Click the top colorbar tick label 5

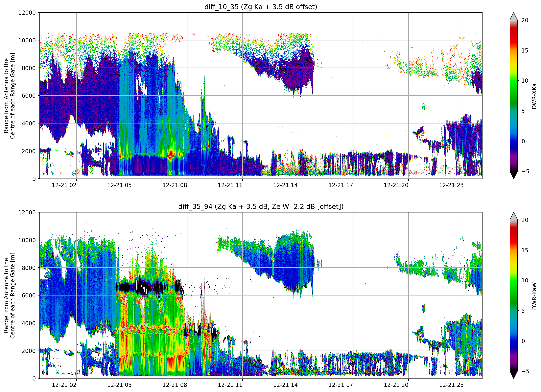tap(523, 111)
